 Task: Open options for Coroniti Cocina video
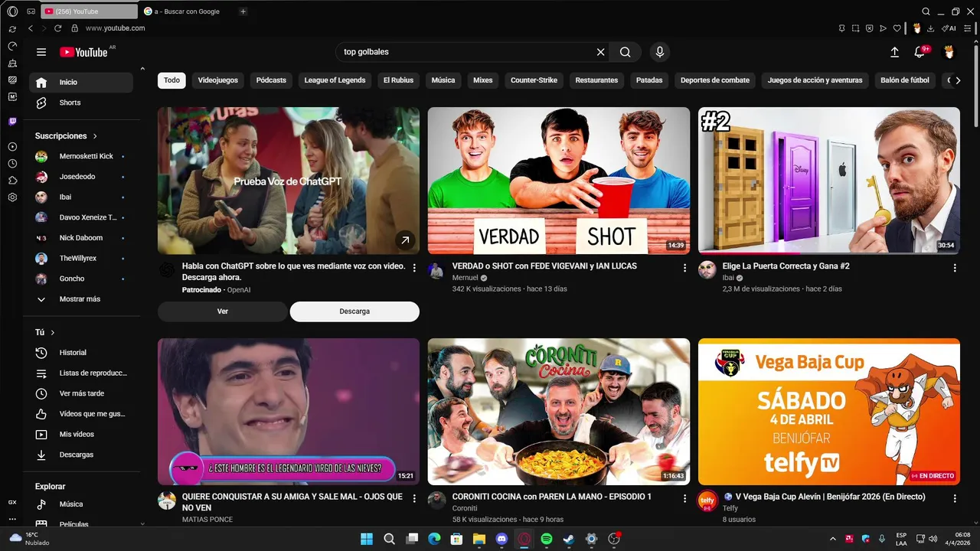click(x=684, y=498)
